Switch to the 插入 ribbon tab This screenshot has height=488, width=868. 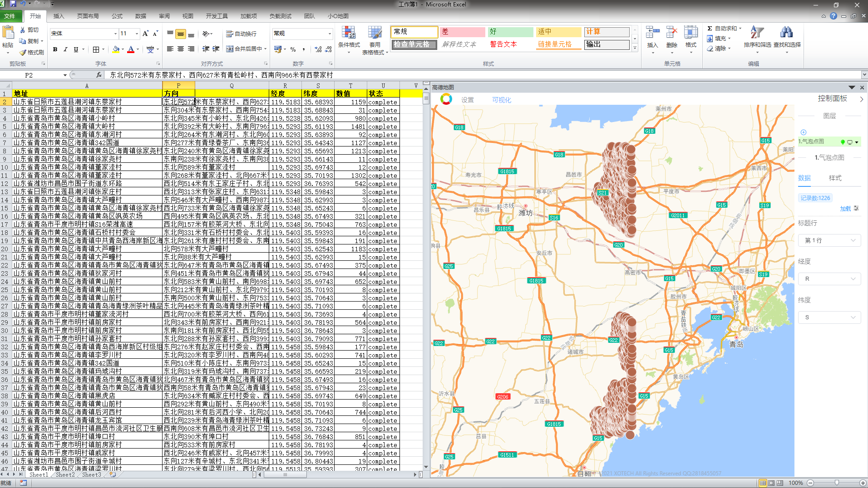click(x=59, y=16)
